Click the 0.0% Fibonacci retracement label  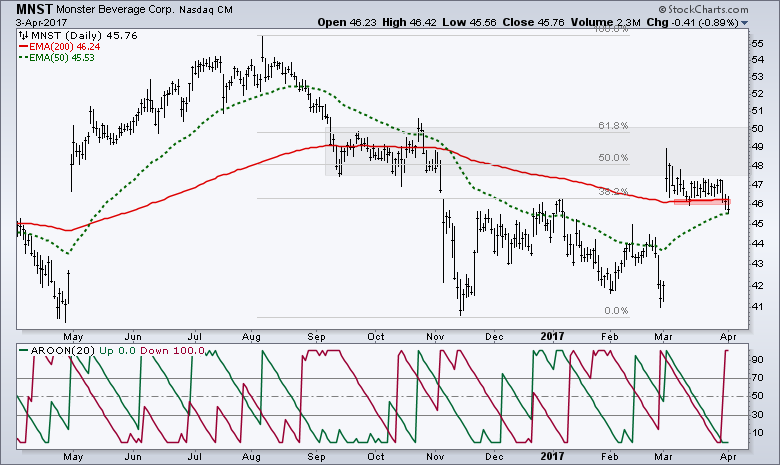point(616,310)
